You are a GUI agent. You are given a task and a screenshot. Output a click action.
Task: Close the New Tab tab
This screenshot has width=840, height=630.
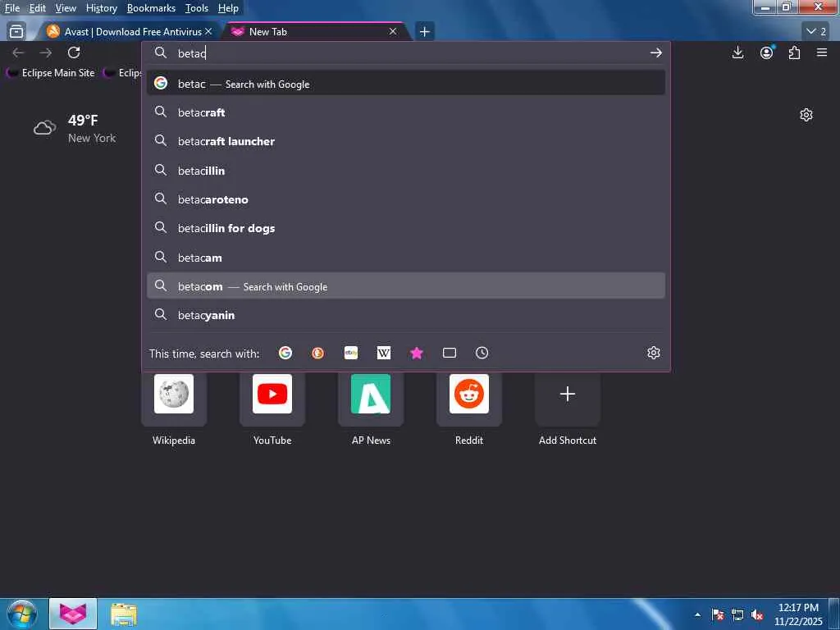(393, 32)
